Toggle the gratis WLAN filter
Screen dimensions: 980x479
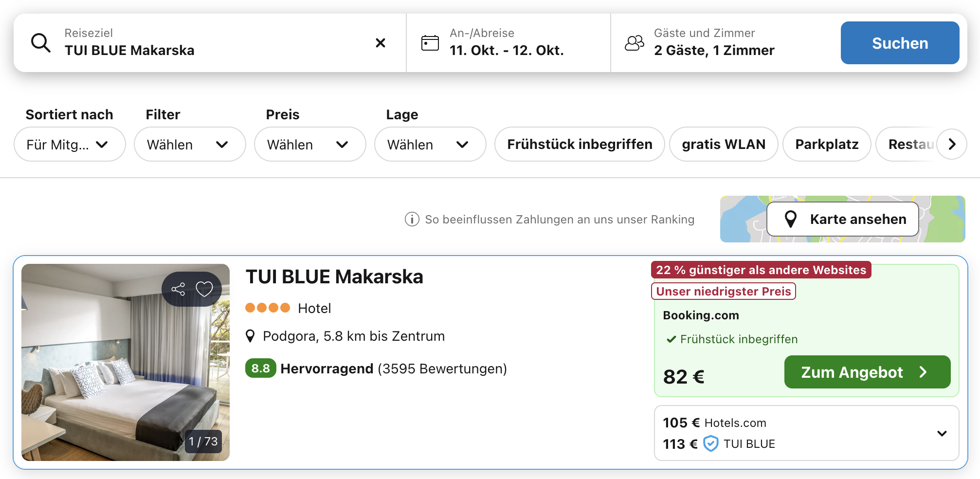pyautogui.click(x=723, y=144)
